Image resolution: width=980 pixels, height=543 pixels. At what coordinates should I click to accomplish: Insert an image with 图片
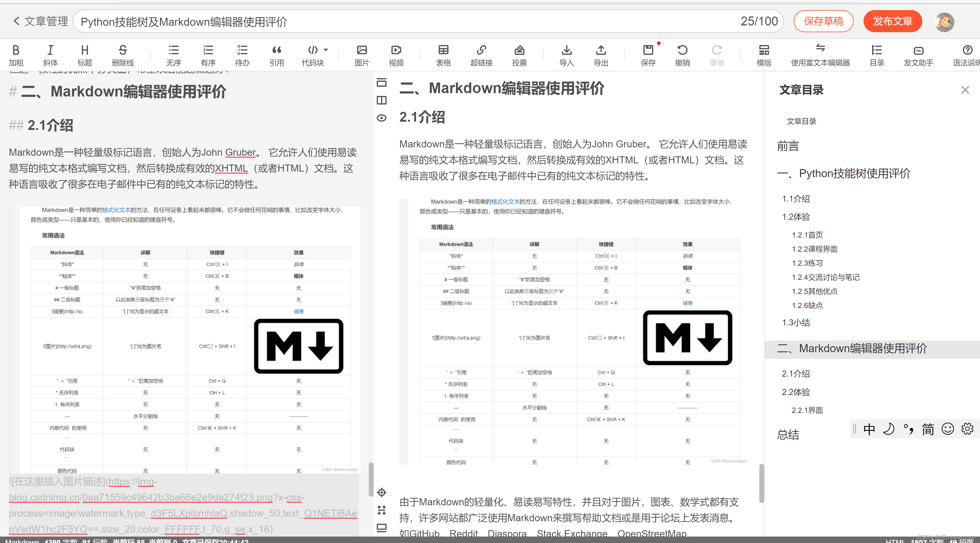[362, 55]
